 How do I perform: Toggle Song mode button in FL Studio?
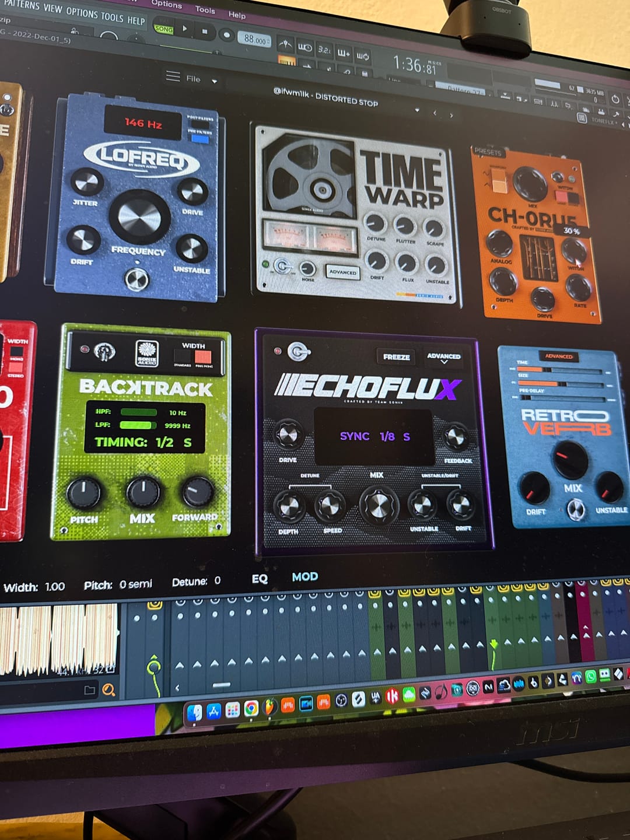(x=163, y=29)
